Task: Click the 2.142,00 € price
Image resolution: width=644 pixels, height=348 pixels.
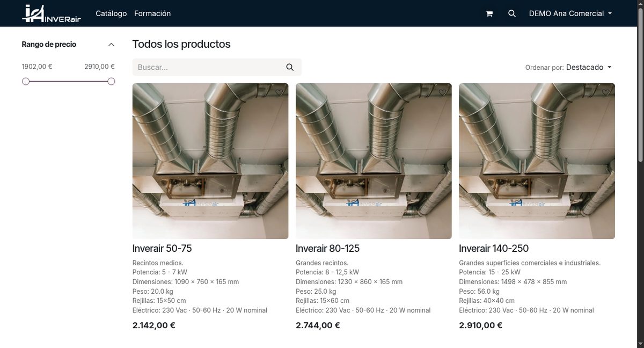Action: (x=154, y=325)
